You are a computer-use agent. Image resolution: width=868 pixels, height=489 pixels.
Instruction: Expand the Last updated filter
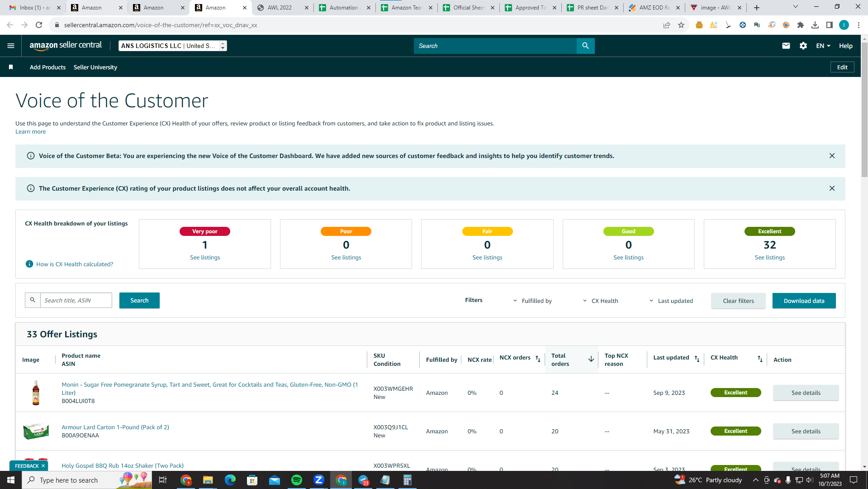tap(671, 301)
